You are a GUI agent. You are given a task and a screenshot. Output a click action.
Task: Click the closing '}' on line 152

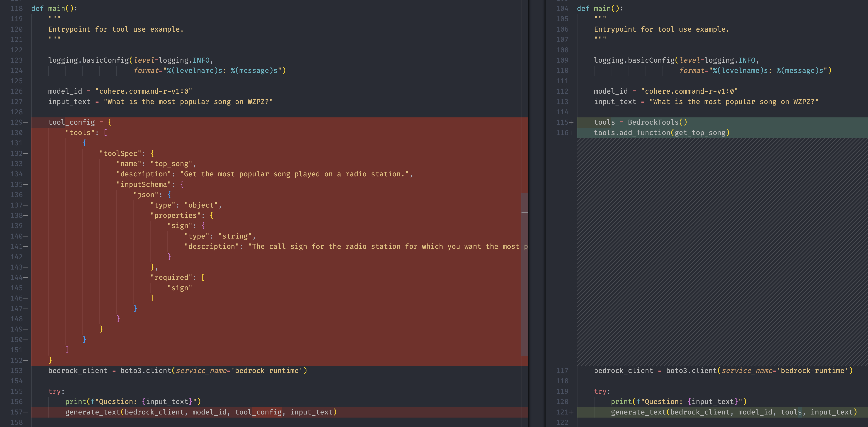(x=50, y=360)
